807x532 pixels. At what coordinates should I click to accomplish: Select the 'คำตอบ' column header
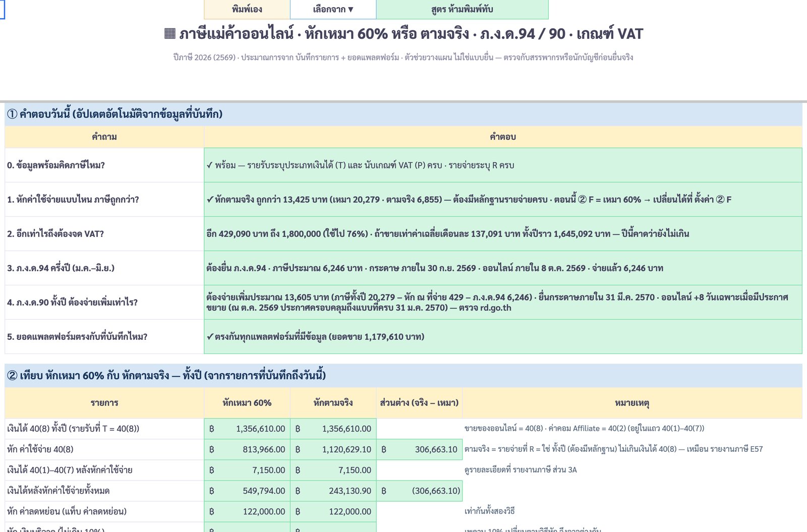pyautogui.click(x=503, y=137)
